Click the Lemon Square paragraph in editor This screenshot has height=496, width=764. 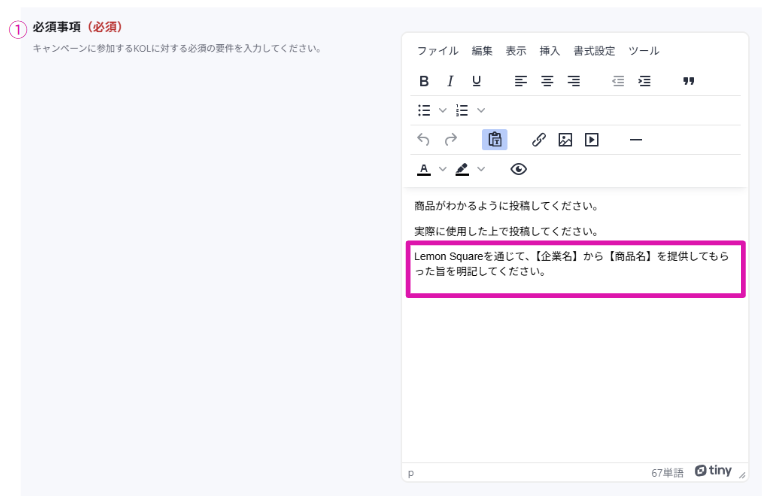pos(570,263)
